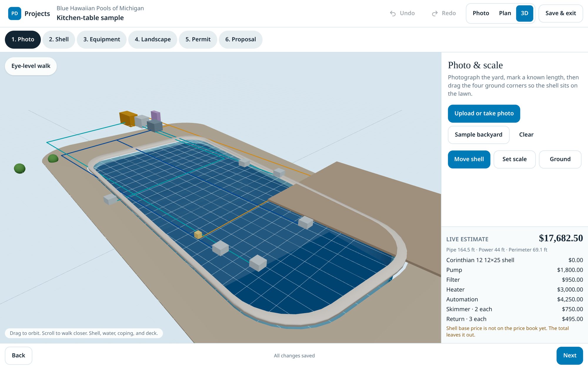
Task: Click the Back button
Action: tap(19, 355)
